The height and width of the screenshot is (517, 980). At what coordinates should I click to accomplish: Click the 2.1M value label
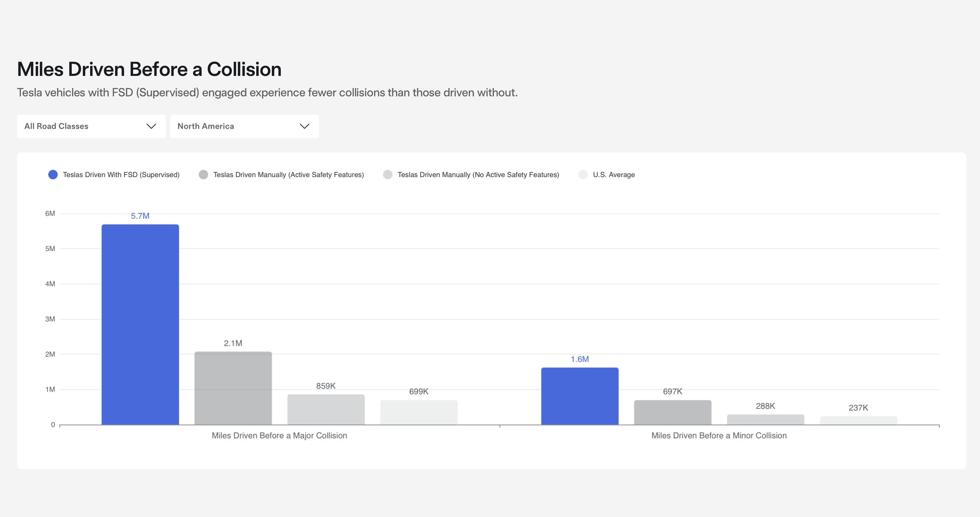pyautogui.click(x=233, y=343)
